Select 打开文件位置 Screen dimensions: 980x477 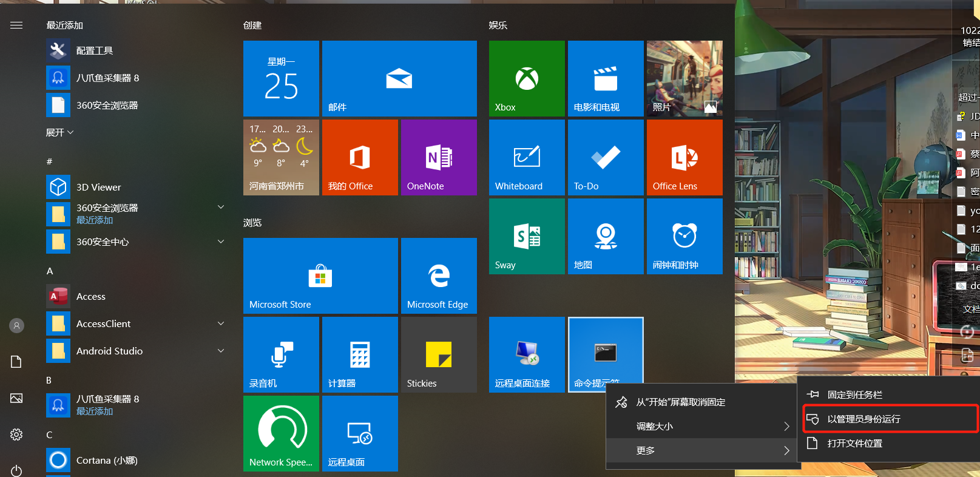[x=888, y=443]
